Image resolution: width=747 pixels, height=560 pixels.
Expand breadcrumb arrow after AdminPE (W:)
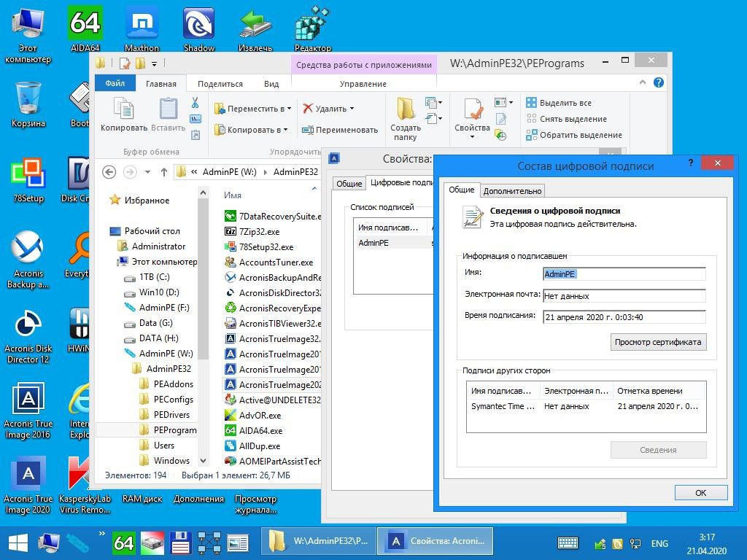tap(265, 172)
